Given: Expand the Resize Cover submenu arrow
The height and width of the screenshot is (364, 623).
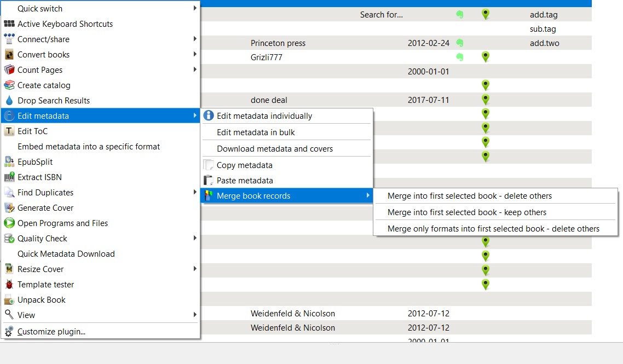Looking at the screenshot, I should pos(195,269).
